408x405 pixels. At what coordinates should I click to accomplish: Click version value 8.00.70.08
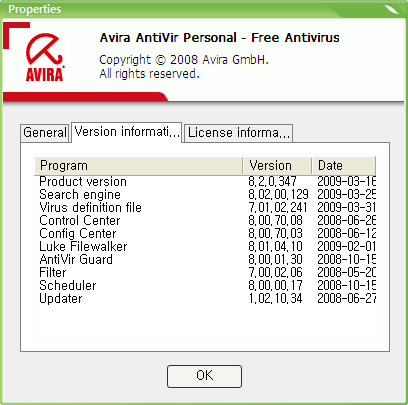tap(275, 221)
